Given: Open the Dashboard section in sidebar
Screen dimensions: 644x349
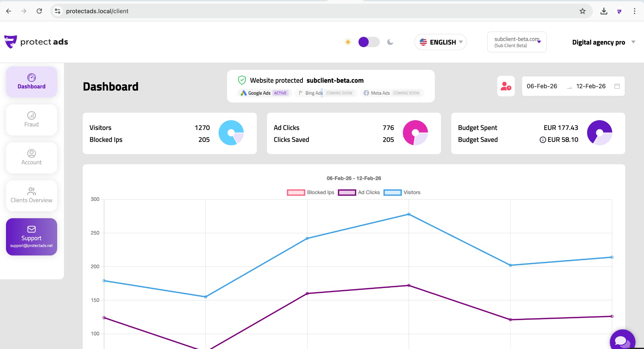Looking at the screenshot, I should [31, 82].
